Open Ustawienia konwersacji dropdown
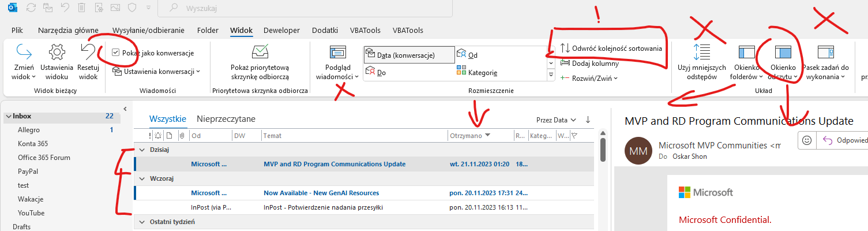The height and width of the screenshot is (231, 868). (156, 72)
